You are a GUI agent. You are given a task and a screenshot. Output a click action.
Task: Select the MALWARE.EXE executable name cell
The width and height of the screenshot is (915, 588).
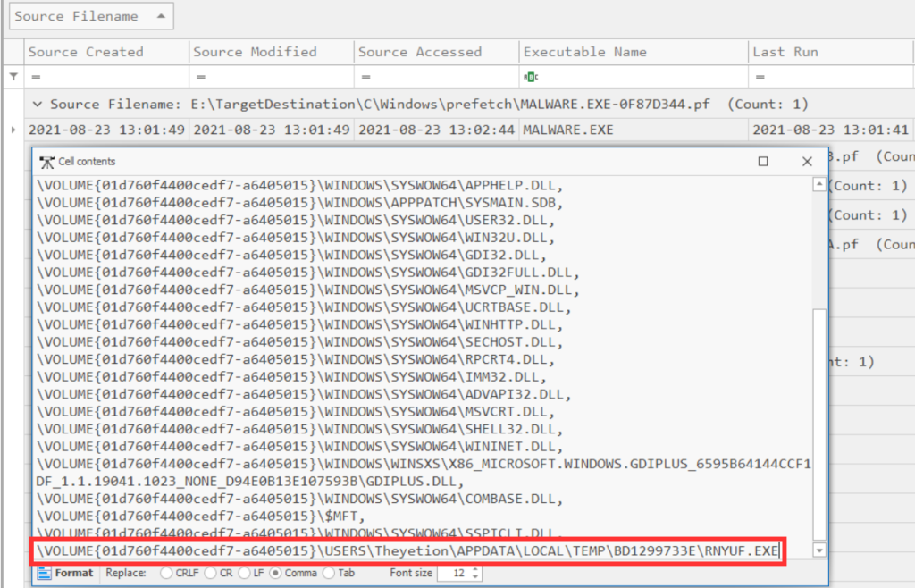pyautogui.click(x=634, y=130)
